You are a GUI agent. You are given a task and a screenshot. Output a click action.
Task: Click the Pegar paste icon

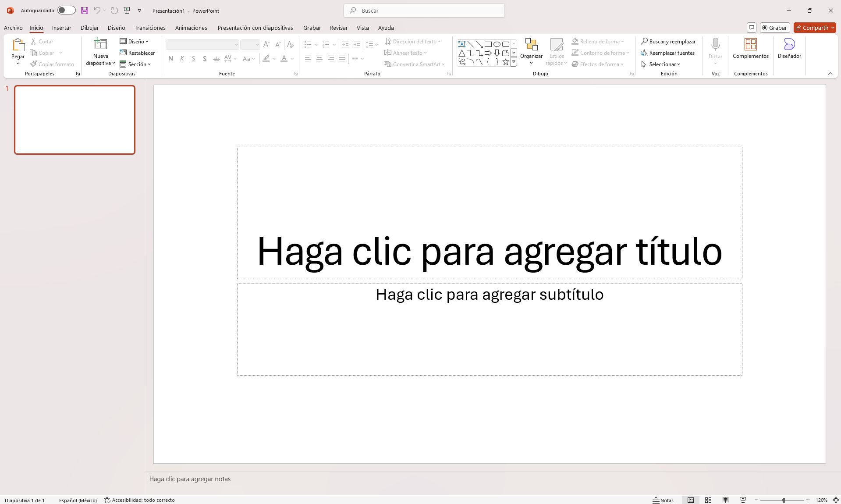click(18, 45)
